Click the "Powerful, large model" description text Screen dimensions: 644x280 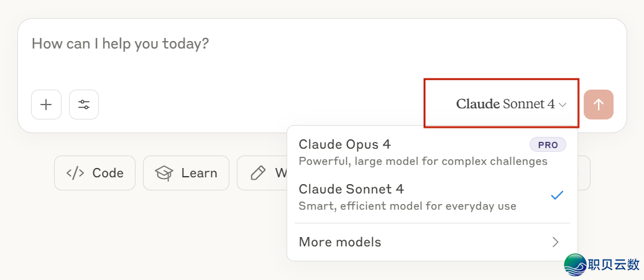tap(423, 161)
